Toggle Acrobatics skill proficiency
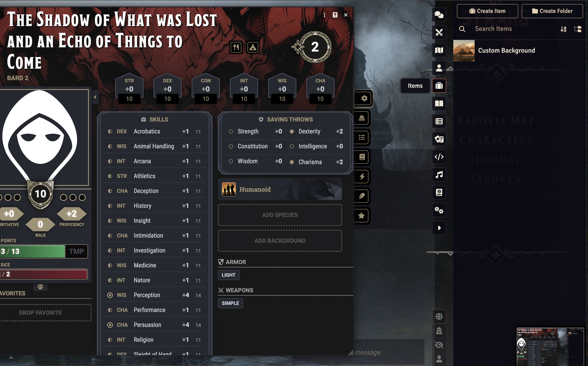 tap(110, 131)
